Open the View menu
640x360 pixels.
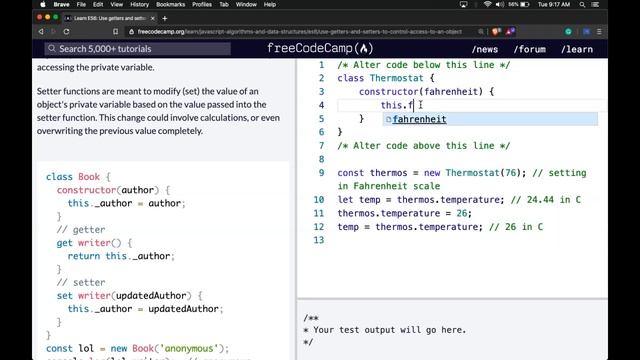tap(116, 4)
